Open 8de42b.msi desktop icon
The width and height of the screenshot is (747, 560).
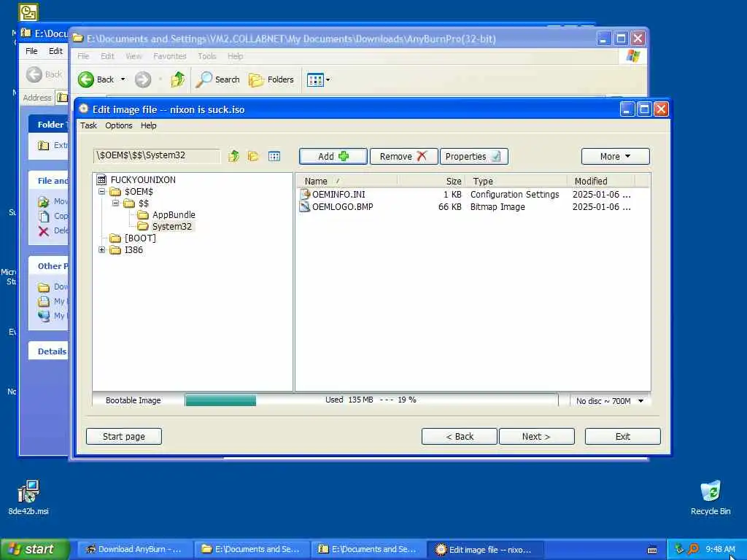pyautogui.click(x=28, y=497)
